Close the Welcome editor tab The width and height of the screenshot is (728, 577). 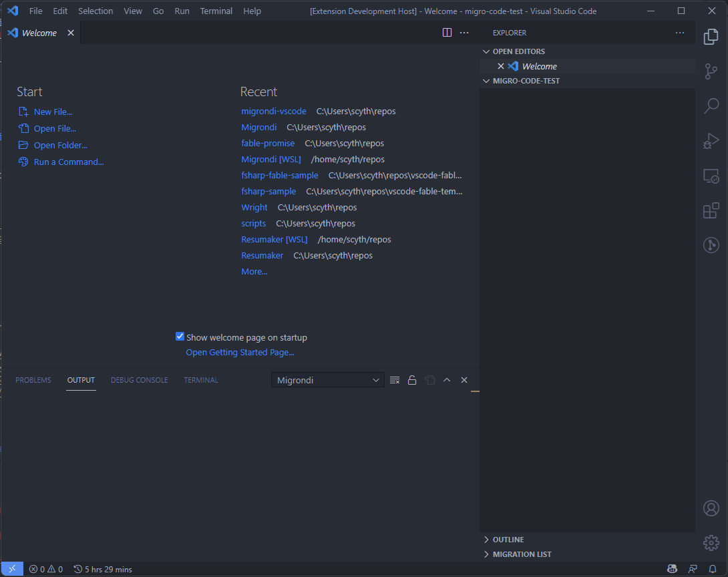tap(71, 33)
